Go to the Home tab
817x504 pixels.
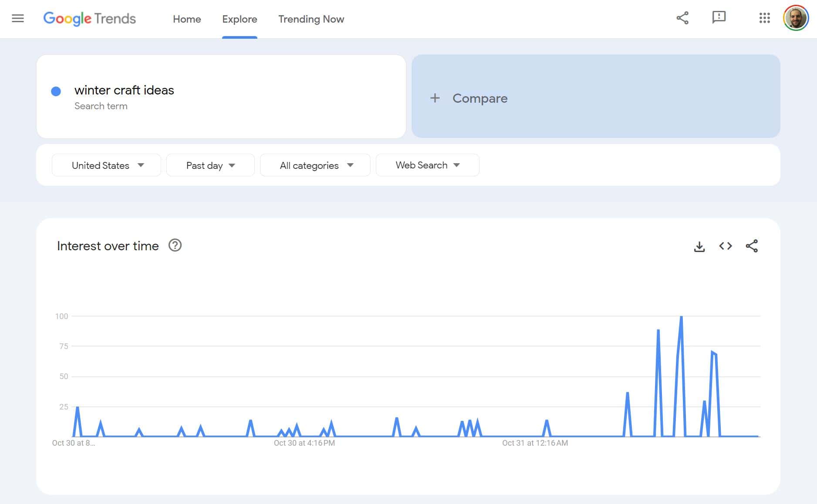coord(187,19)
